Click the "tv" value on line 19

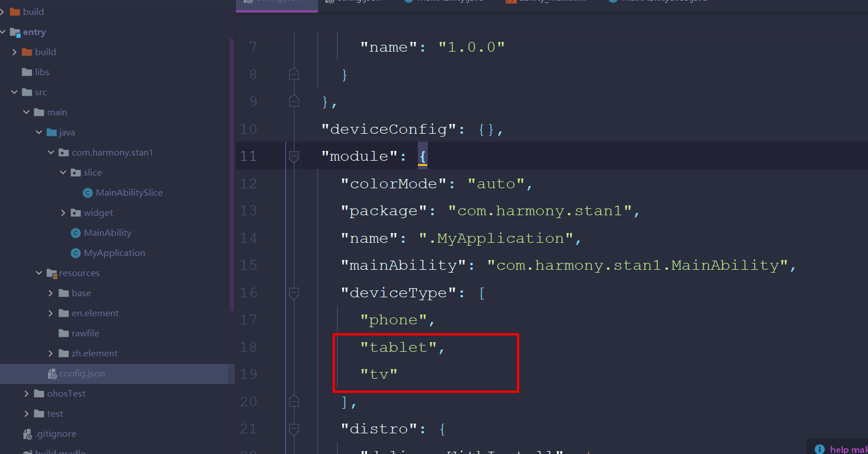click(379, 374)
